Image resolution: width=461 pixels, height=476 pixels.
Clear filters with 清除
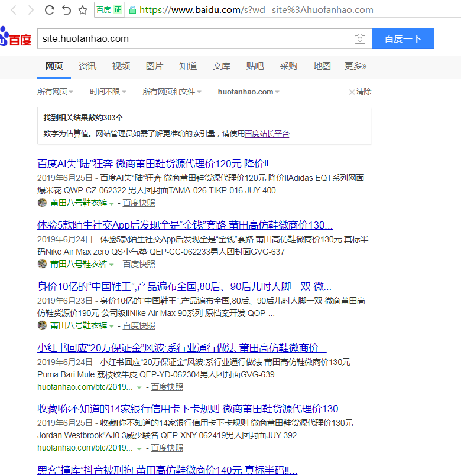pyautogui.click(x=363, y=92)
